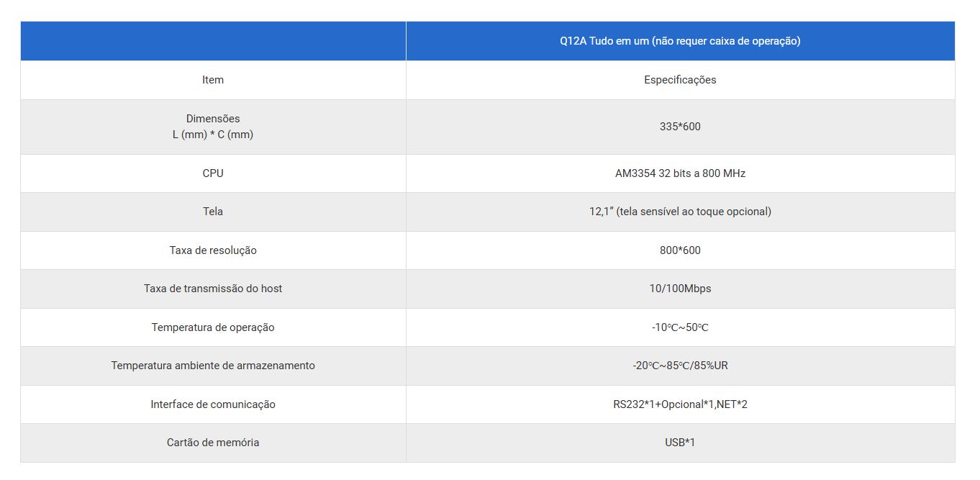The height and width of the screenshot is (480, 980).
Task: Click the 'Temperatura de operação' label
Action: (x=213, y=327)
